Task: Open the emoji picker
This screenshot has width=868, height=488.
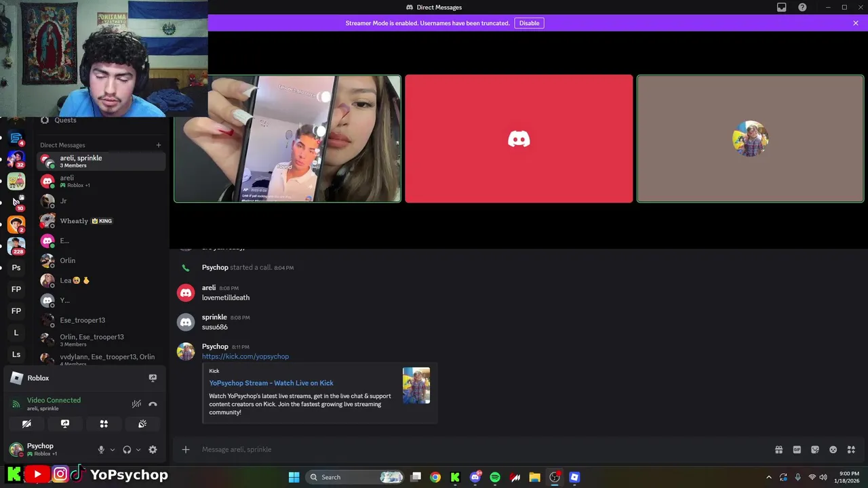Action: [x=833, y=449]
